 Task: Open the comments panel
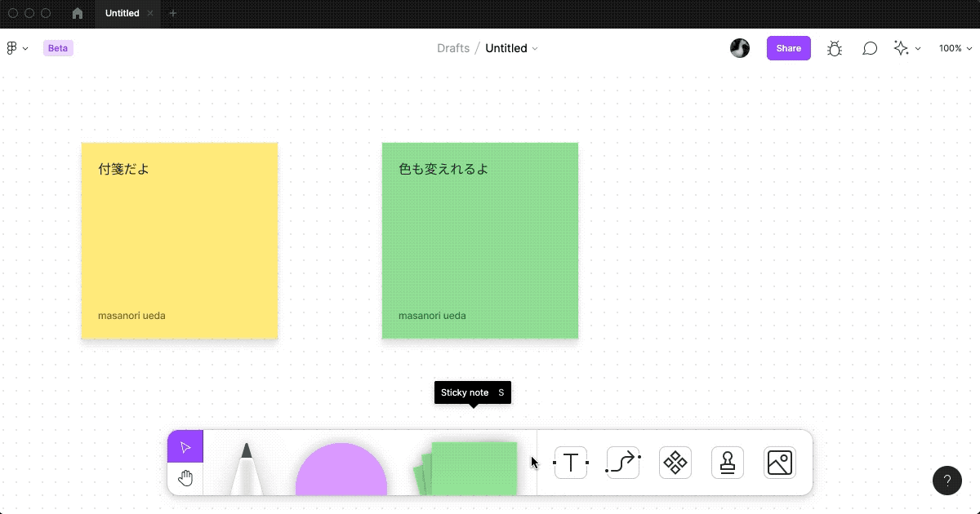(x=870, y=48)
